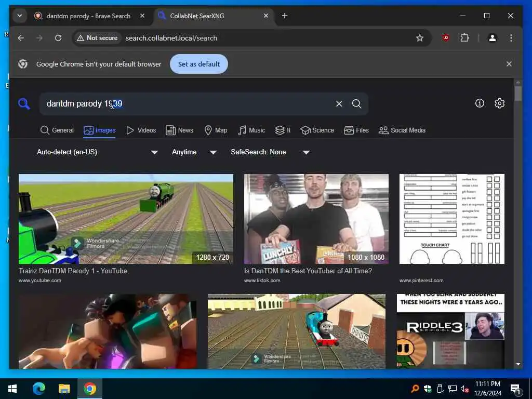This screenshot has width=532, height=399.
Task: Open the Lunchly trio image thumbnail
Action: (x=316, y=219)
